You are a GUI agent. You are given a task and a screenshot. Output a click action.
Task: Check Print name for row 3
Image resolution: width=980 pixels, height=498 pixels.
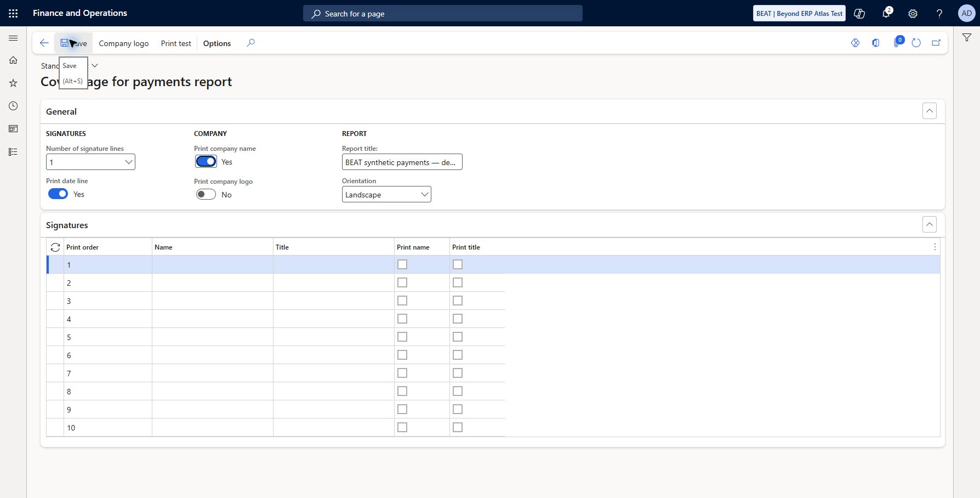pyautogui.click(x=402, y=301)
